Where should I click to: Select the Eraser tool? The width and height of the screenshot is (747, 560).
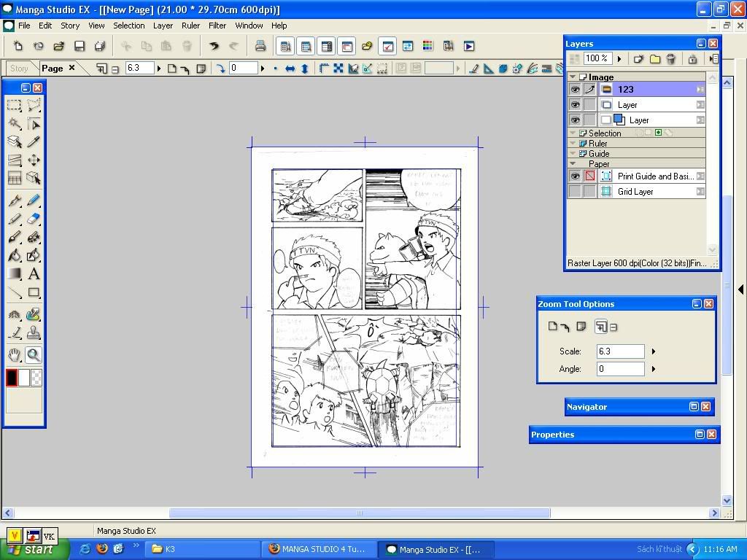tap(34, 219)
